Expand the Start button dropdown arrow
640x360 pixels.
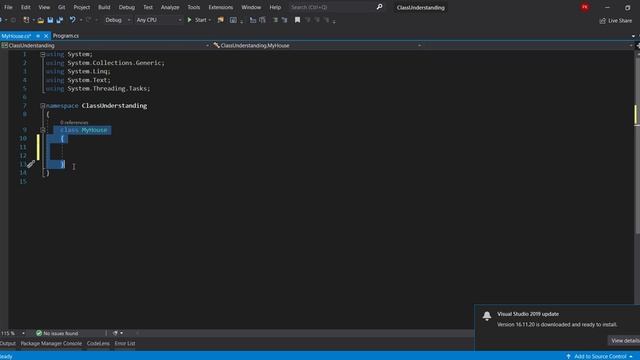point(210,20)
